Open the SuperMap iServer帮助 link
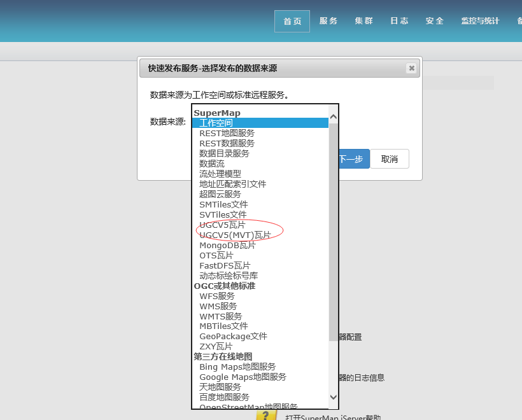This screenshot has height=420, width=522. coord(333,417)
